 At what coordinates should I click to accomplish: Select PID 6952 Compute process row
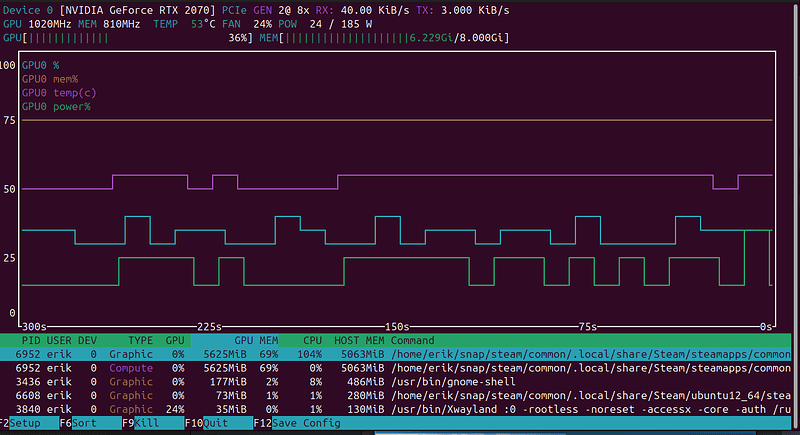(395, 368)
